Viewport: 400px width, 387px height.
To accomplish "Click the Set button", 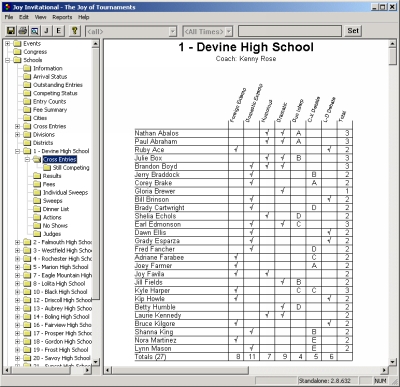I will click(x=353, y=31).
